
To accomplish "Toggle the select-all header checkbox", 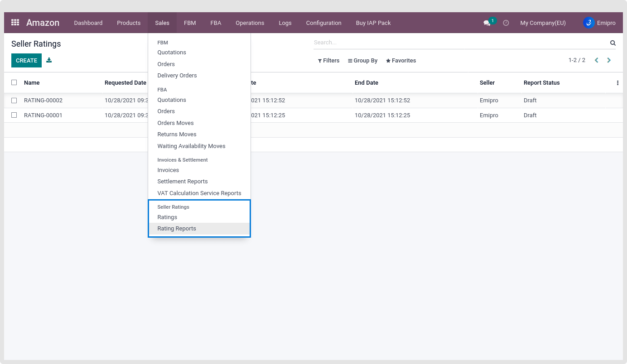I will [x=14, y=83].
